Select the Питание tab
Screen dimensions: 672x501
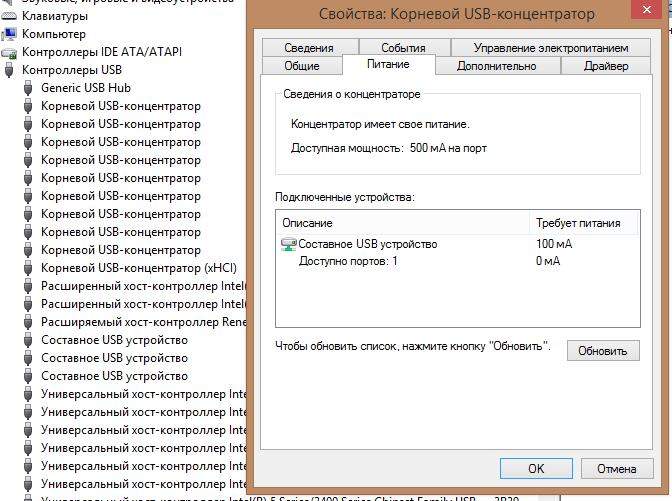(388, 66)
